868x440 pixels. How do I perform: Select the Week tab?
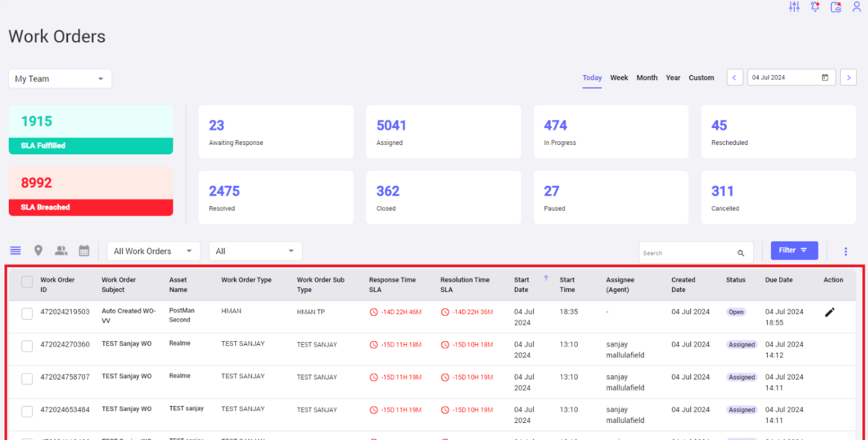coord(619,78)
